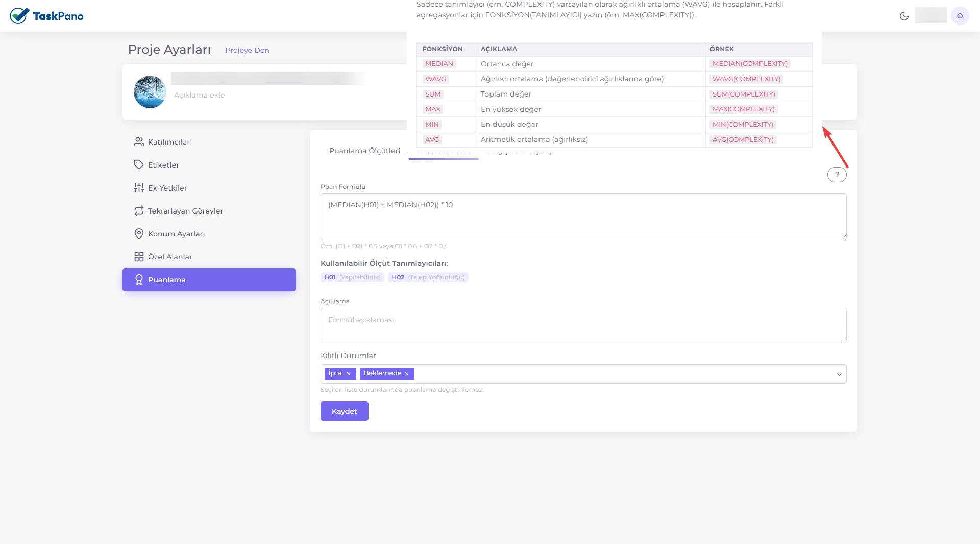Open the formula help question mark

pos(837,175)
